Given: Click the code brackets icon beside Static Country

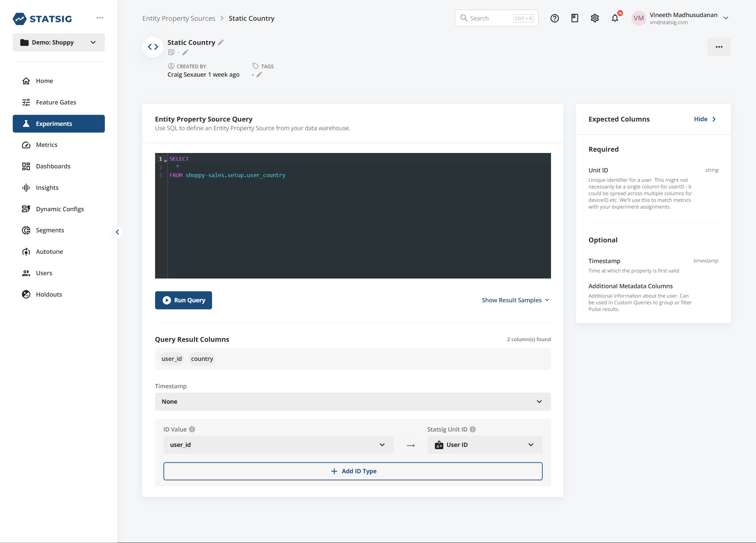Looking at the screenshot, I should pos(153,47).
